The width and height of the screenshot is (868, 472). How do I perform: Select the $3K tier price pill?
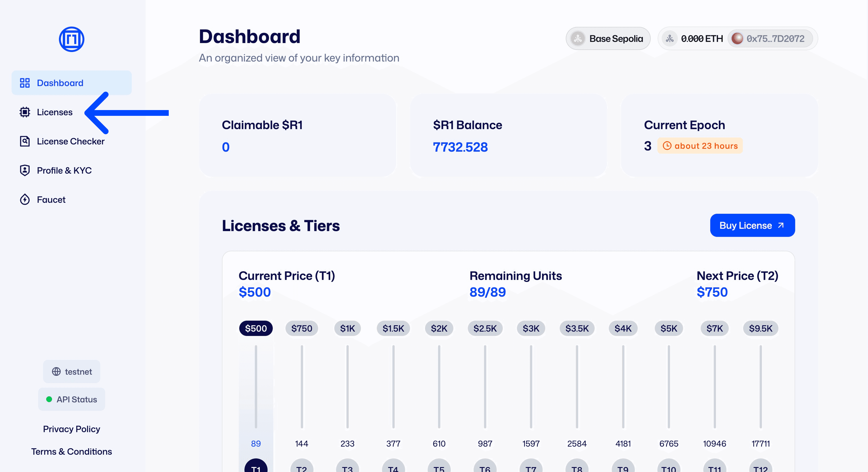[x=531, y=328]
